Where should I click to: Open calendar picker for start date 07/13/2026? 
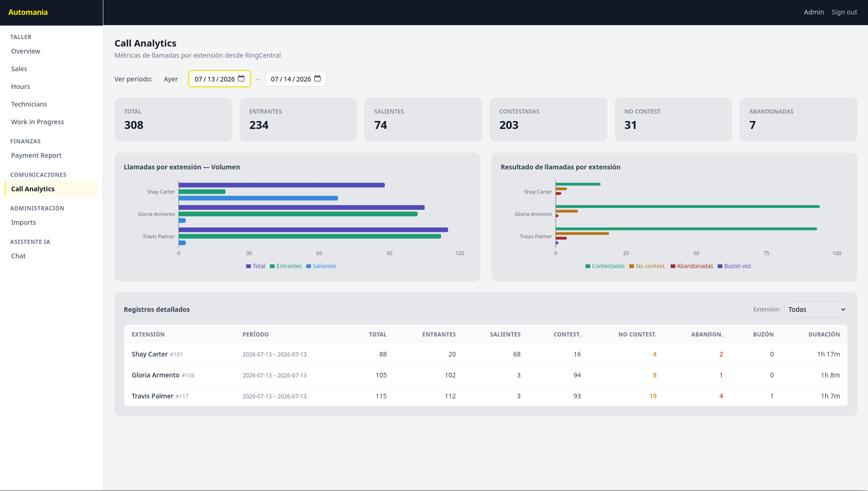[241, 79]
